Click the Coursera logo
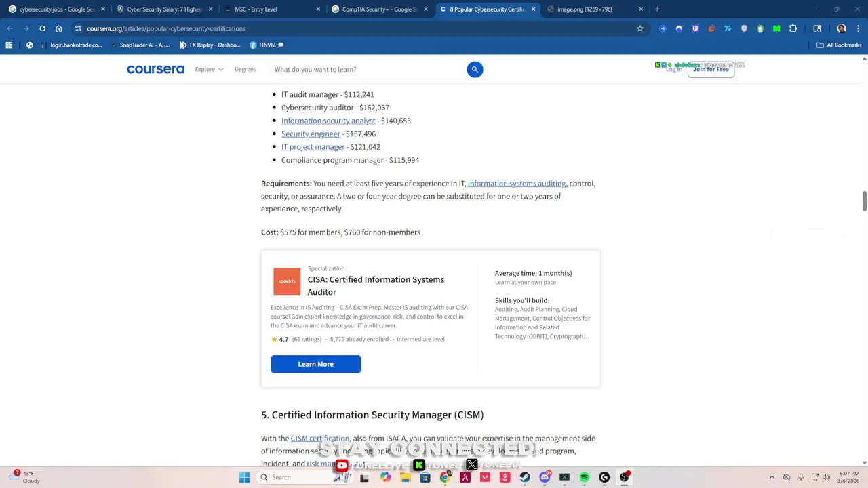The height and width of the screenshot is (488, 868). [x=155, y=69]
